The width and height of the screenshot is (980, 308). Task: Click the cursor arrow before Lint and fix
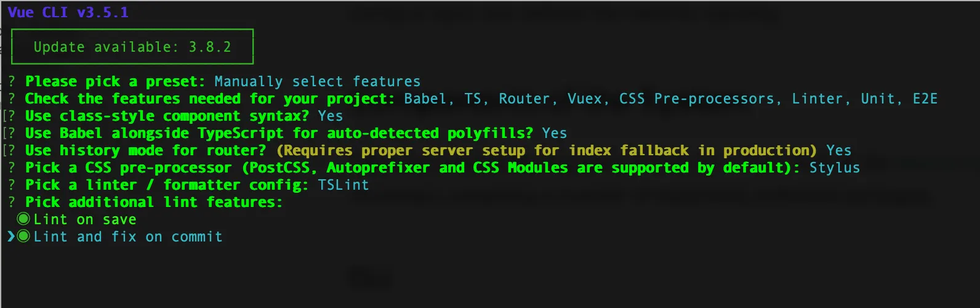[x=11, y=236]
